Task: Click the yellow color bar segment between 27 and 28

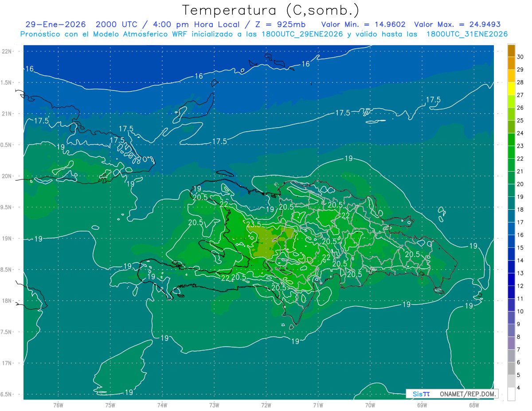Action: [511, 88]
